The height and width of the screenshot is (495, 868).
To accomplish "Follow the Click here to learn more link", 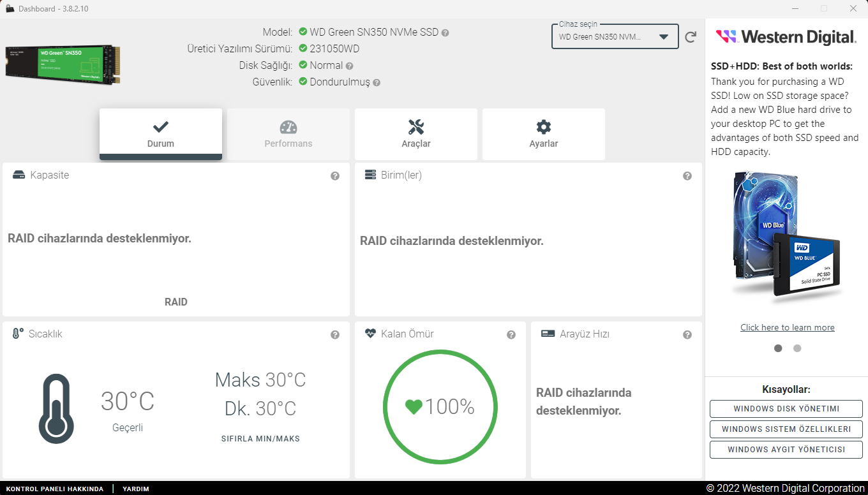I will 788,327.
